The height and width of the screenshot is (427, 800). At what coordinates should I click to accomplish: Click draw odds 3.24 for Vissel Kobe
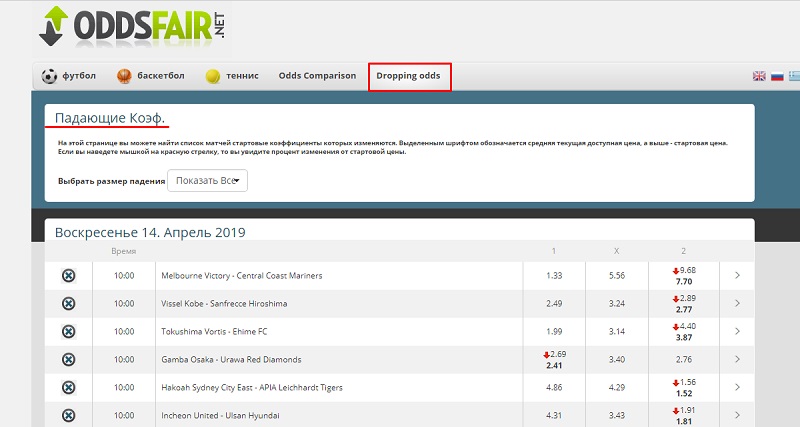617,304
